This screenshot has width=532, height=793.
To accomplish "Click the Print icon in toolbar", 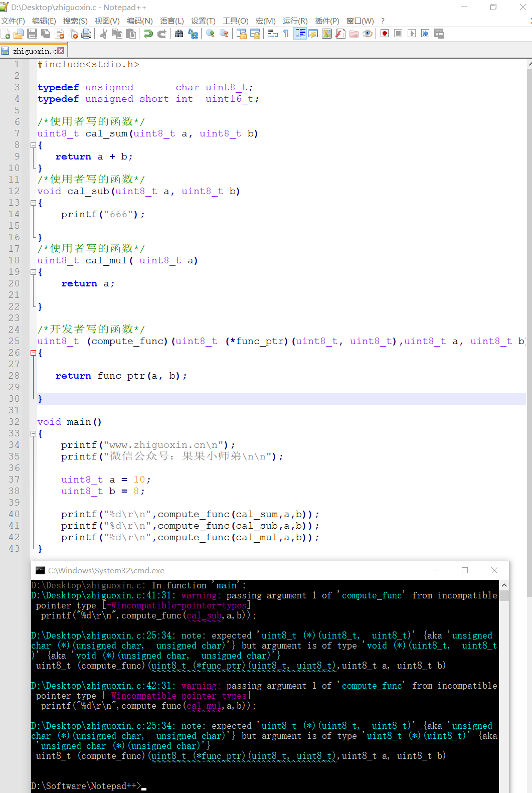I will (86, 34).
